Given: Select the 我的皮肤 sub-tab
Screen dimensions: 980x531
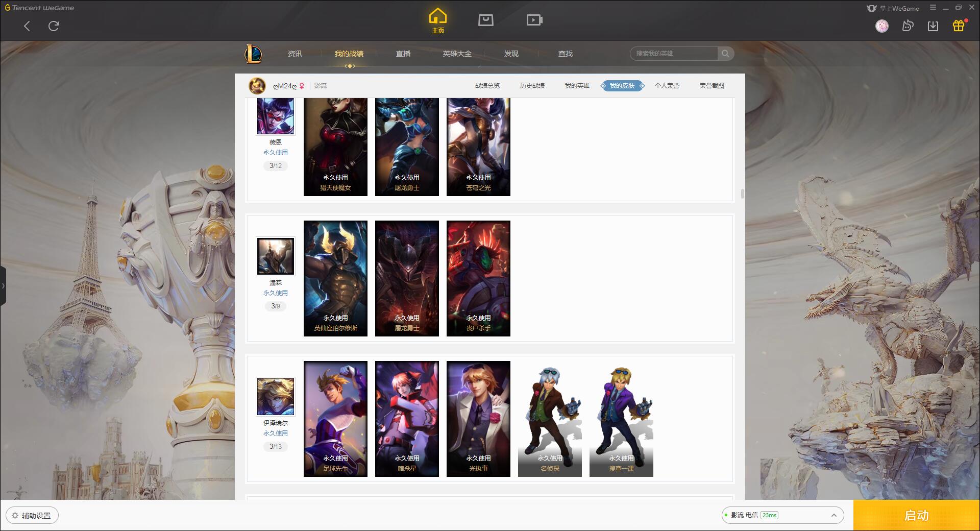Looking at the screenshot, I should tap(622, 86).
